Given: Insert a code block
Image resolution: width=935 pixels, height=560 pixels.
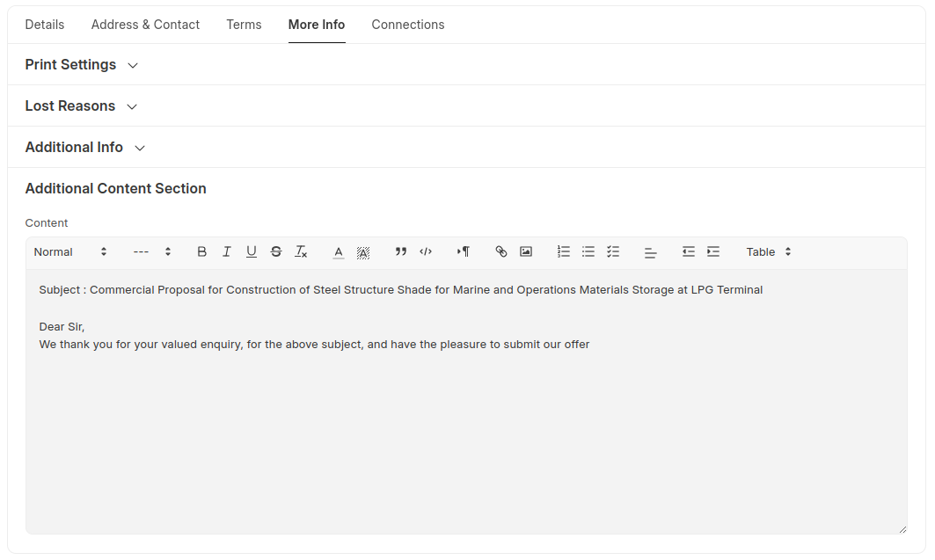Looking at the screenshot, I should (426, 251).
